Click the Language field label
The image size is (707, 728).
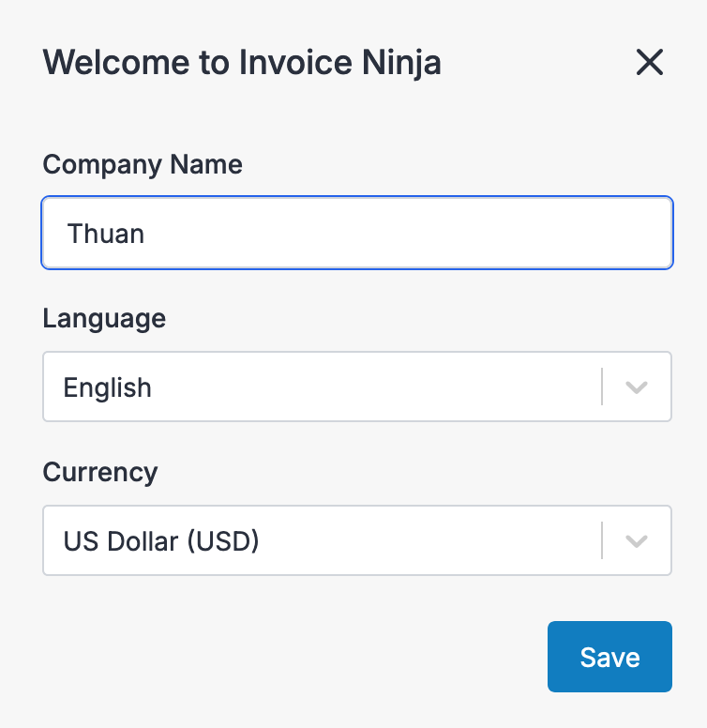tap(104, 319)
